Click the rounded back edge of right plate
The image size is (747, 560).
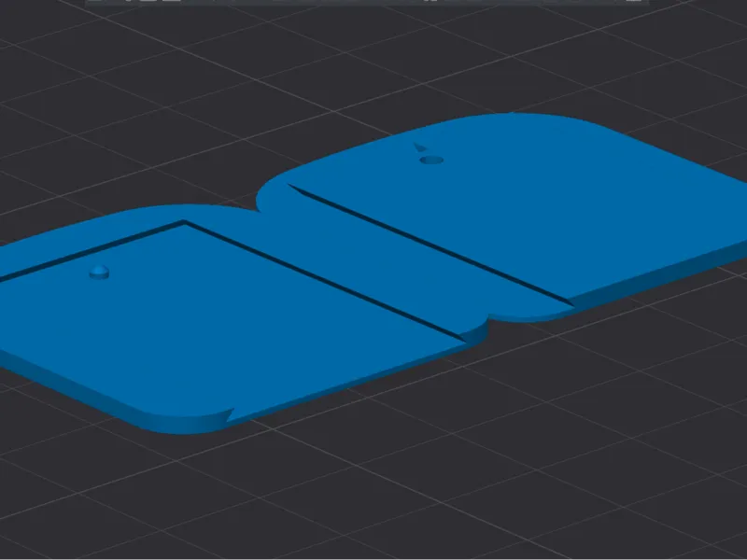514,115
